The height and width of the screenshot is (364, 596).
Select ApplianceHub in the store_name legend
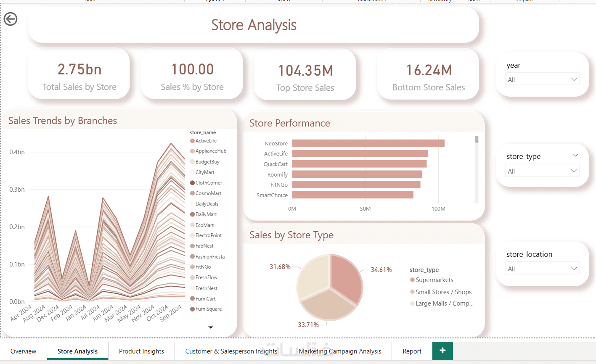(211, 151)
